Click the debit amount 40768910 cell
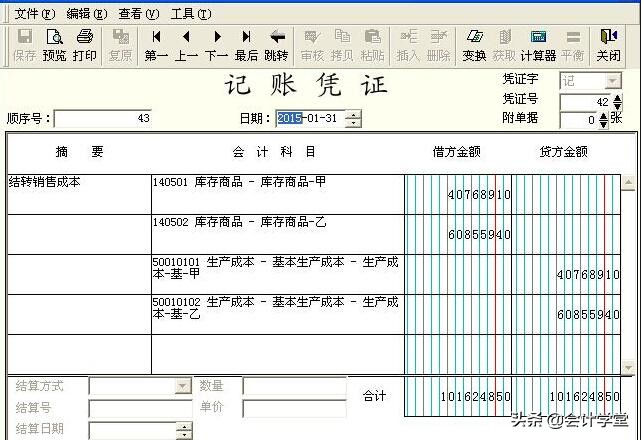Viewport: 641px width, 440px height. click(x=458, y=194)
